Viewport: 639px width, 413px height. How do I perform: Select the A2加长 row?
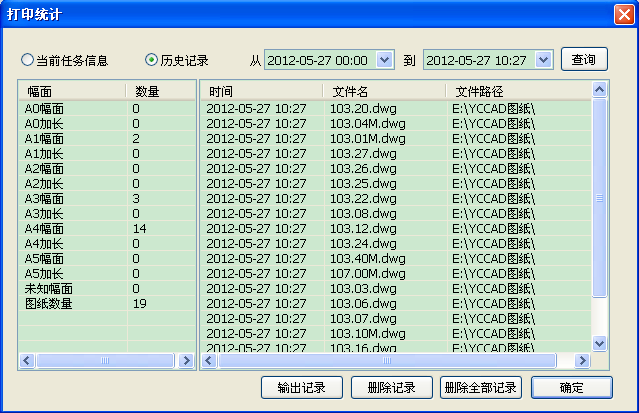click(107, 183)
